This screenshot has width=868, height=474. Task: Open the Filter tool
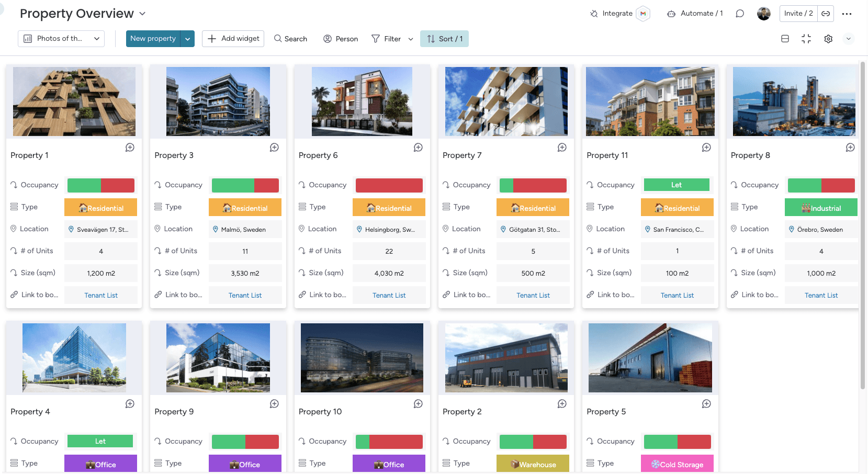point(386,39)
